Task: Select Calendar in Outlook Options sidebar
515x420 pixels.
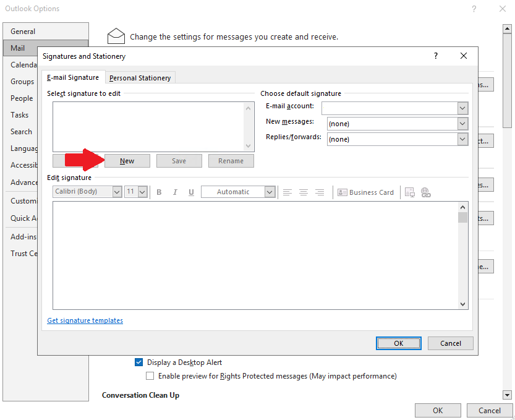Action: [20, 65]
